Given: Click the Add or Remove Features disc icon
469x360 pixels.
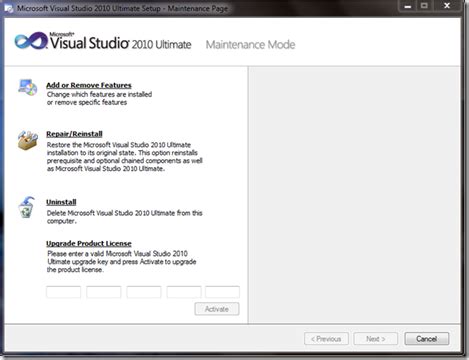Looking at the screenshot, I should click(28, 87).
